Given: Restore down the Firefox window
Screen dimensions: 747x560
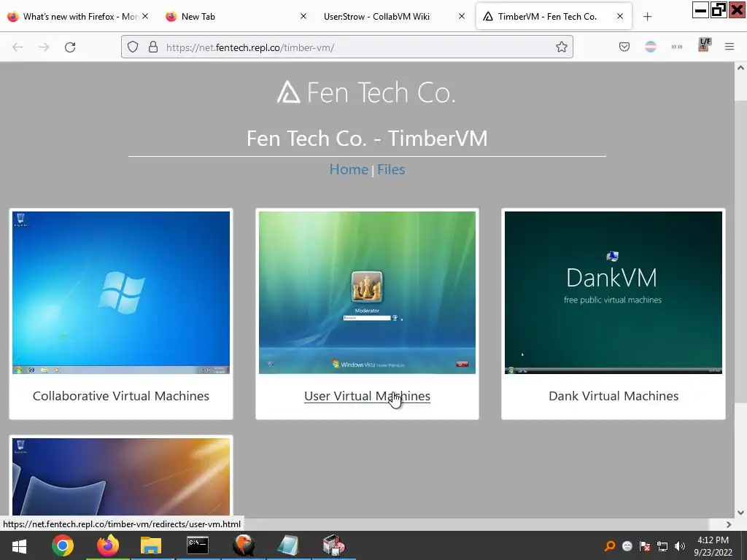Looking at the screenshot, I should click(719, 10).
